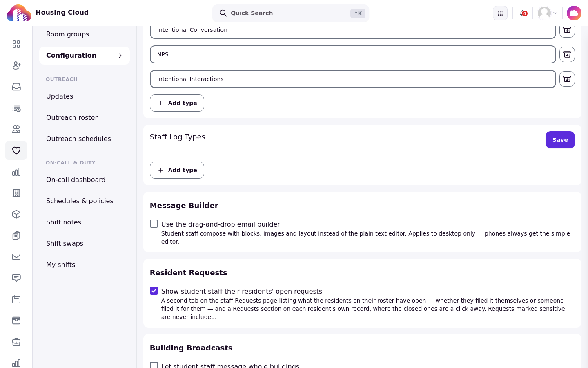The width and height of the screenshot is (588, 368).
Task: Open Shift notes
Action: pyautogui.click(x=64, y=222)
